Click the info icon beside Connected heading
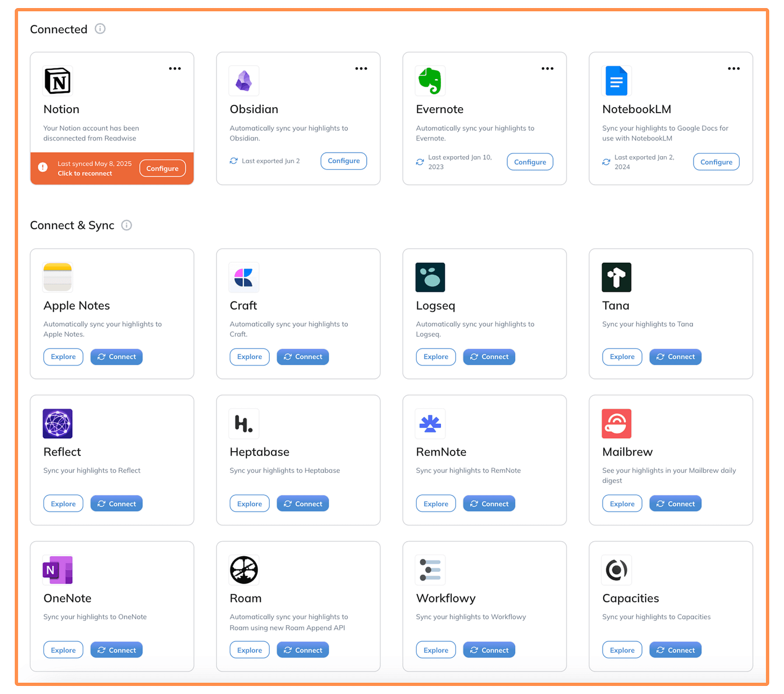Viewport: 784px width, 694px height. 100,29
